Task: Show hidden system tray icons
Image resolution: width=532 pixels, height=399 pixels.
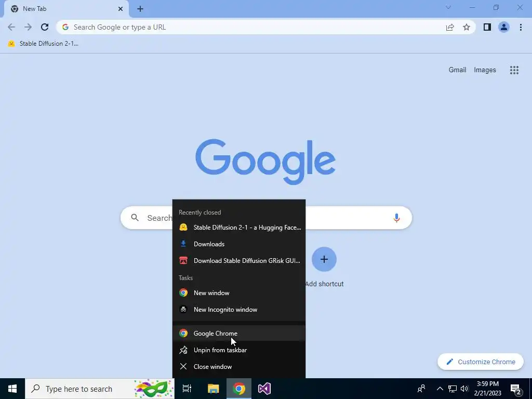Action: tap(440, 389)
